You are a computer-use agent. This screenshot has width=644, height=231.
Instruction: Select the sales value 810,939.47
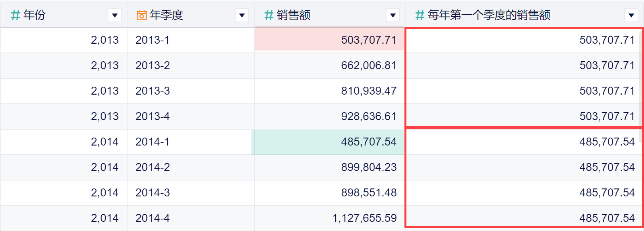pos(369,91)
